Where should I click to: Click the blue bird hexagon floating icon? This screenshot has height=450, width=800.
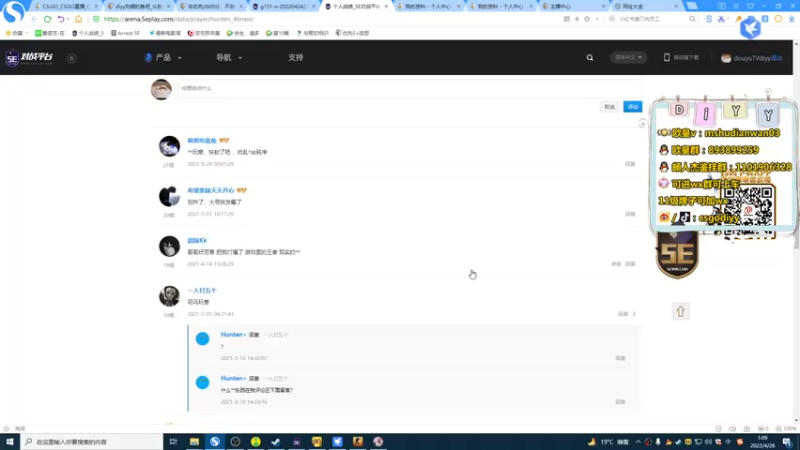click(751, 28)
